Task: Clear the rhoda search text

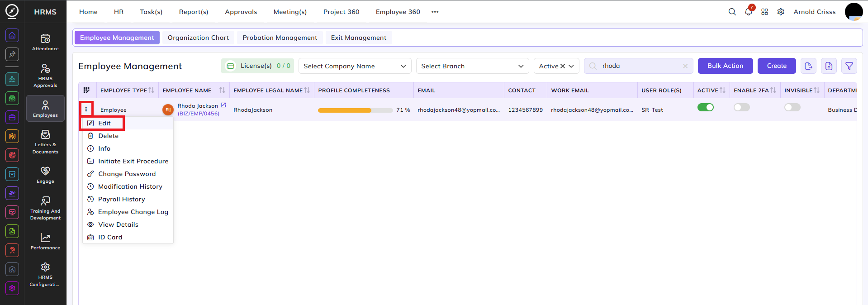Action: (685, 66)
